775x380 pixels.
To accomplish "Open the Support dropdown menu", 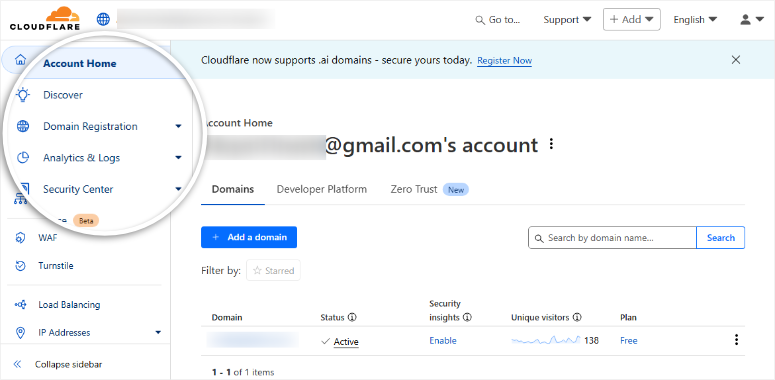I will pyautogui.click(x=567, y=20).
